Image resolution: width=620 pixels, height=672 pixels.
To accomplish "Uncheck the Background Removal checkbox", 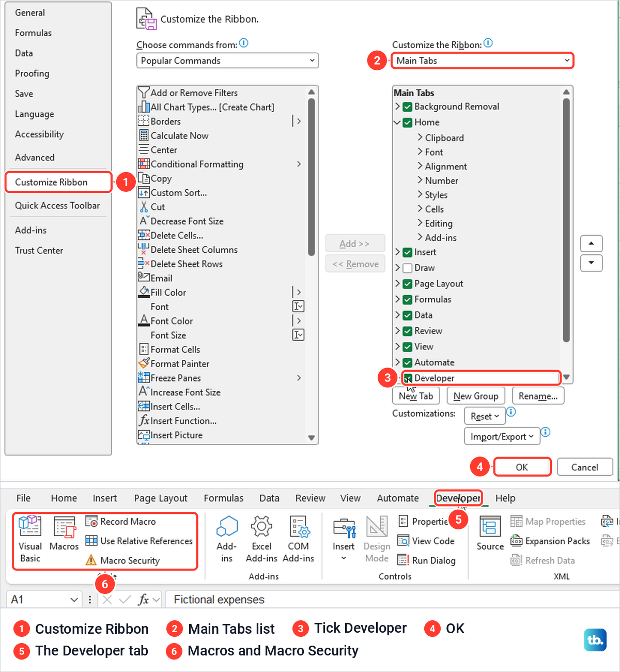I will pyautogui.click(x=408, y=106).
